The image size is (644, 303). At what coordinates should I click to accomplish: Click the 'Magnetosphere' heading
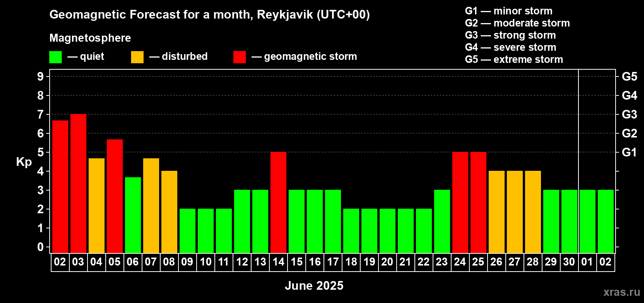tap(90, 38)
